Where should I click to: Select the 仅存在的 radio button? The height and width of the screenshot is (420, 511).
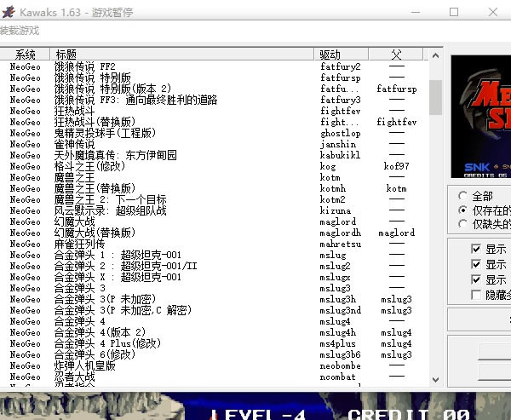pyautogui.click(x=462, y=210)
